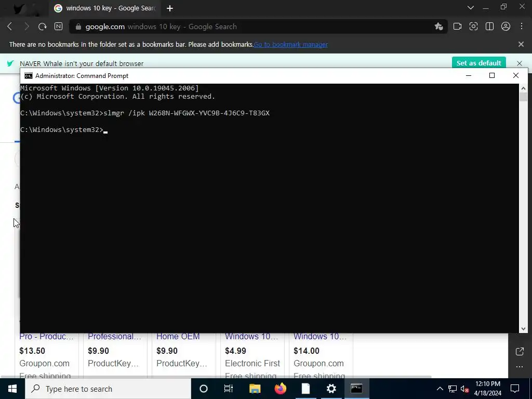This screenshot has width=532, height=399.
Task: Open the clock showing 12:10 PM
Action: [487, 389]
